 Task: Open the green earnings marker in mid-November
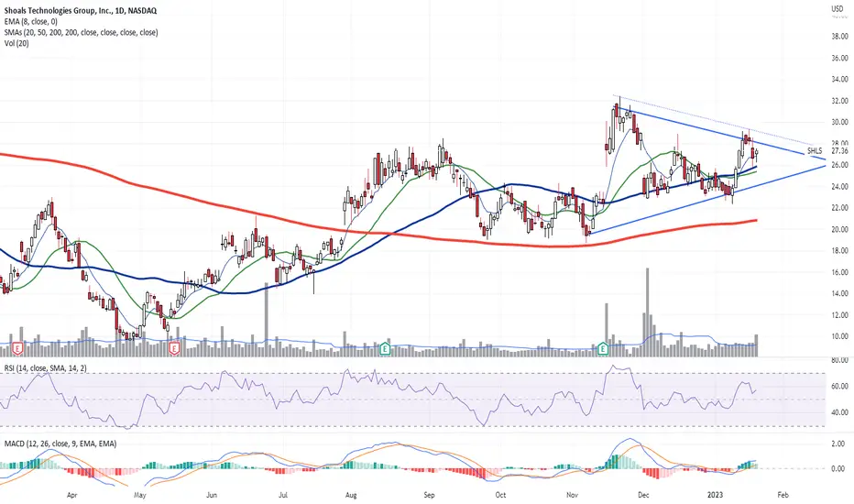(604, 347)
